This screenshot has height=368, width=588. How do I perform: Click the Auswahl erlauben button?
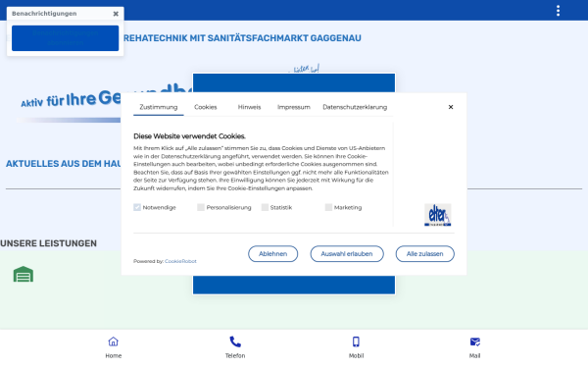click(x=347, y=254)
